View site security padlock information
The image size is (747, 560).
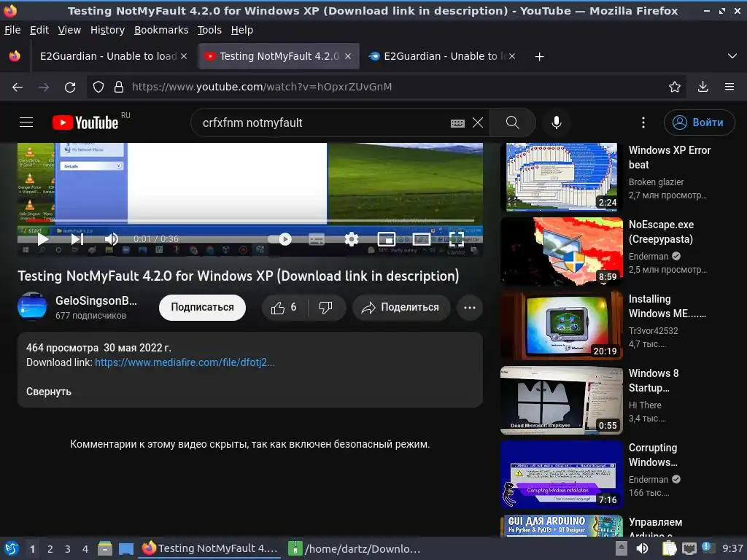119,87
